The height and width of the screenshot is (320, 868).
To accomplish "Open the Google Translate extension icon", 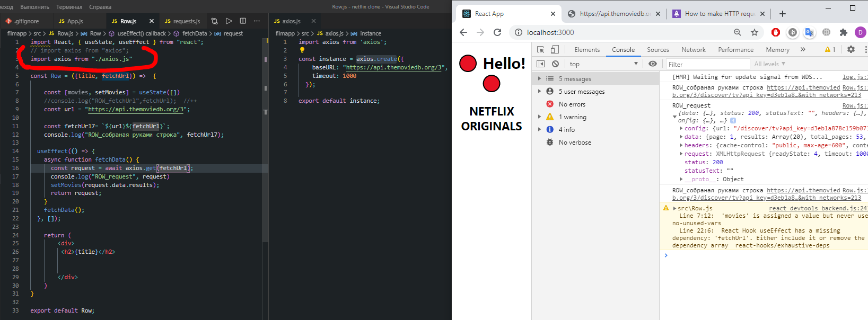I will coord(809,32).
